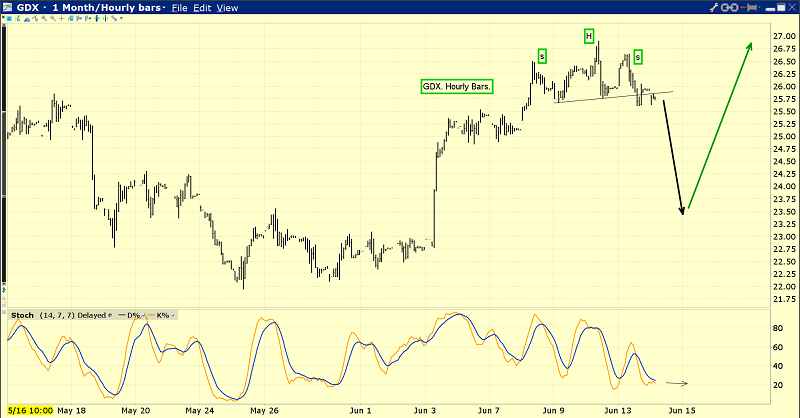Click the green vertical line with blue arrows icon
Image resolution: width=800 pixels, height=418 pixels.
coord(106,18)
